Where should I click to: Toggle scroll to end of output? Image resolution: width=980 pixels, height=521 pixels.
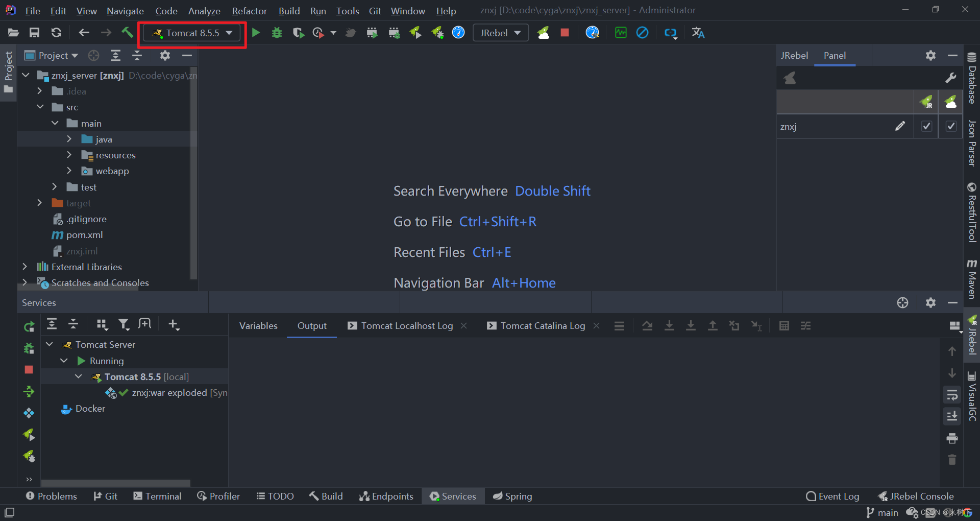tap(952, 416)
